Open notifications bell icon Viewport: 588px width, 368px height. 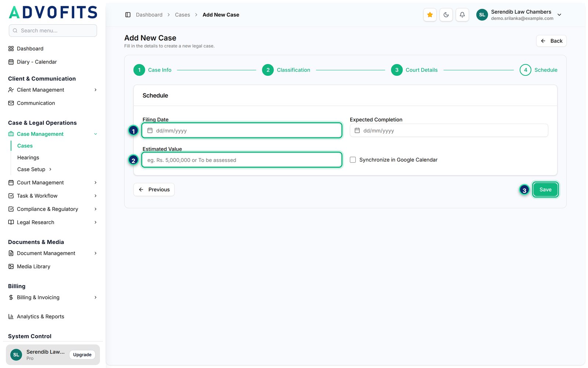click(x=462, y=15)
